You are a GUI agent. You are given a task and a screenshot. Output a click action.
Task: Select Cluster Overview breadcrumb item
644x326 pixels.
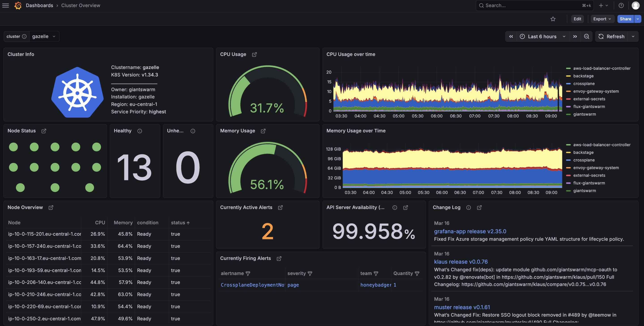(81, 5)
